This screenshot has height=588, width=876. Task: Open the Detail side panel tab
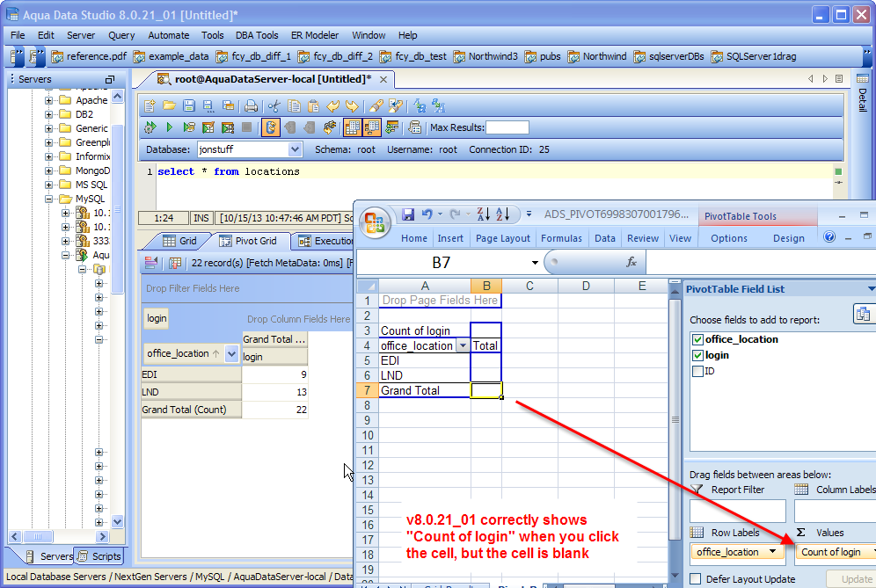click(x=862, y=92)
